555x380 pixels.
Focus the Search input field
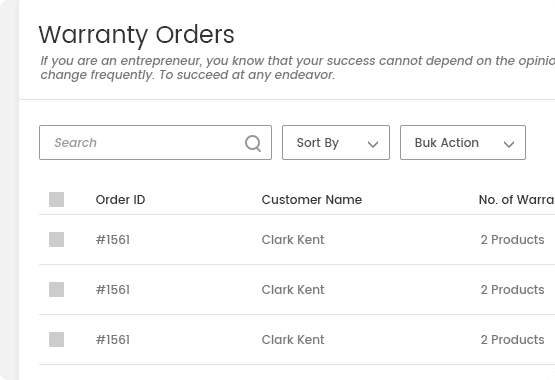click(x=155, y=142)
